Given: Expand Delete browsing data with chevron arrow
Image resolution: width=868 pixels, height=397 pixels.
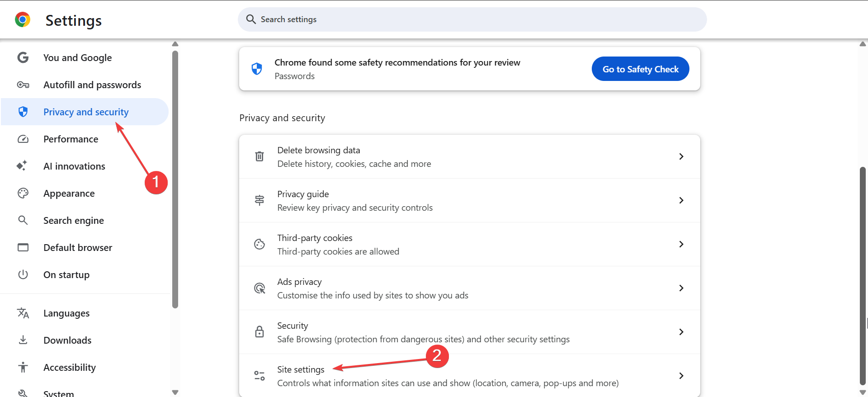Looking at the screenshot, I should coord(681,156).
